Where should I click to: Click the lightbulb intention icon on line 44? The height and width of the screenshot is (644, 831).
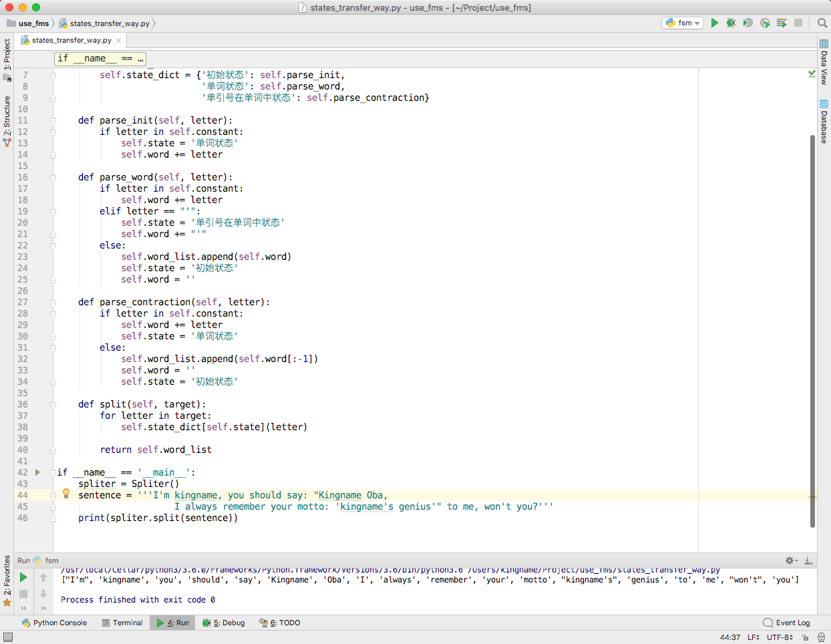pyautogui.click(x=66, y=494)
